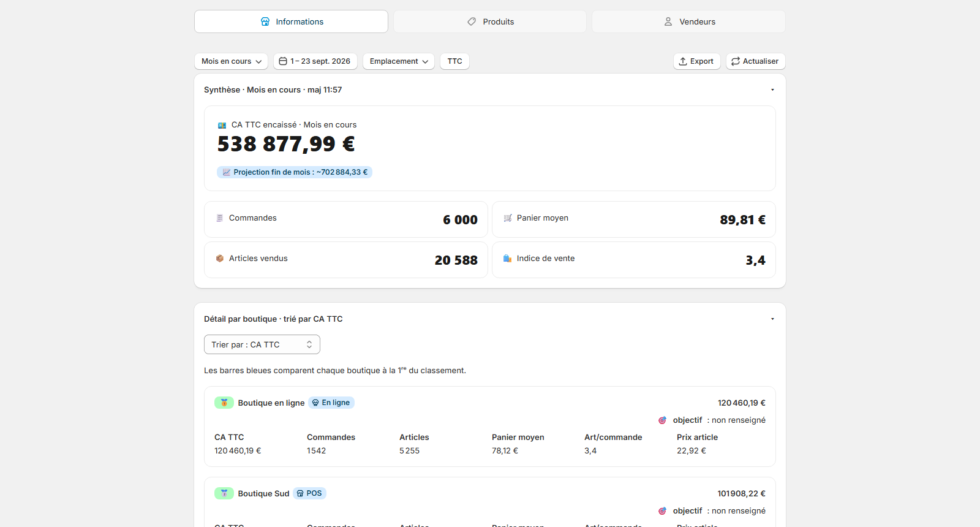
Task: Click the refresh icon on Actualiser
Action: coord(736,61)
